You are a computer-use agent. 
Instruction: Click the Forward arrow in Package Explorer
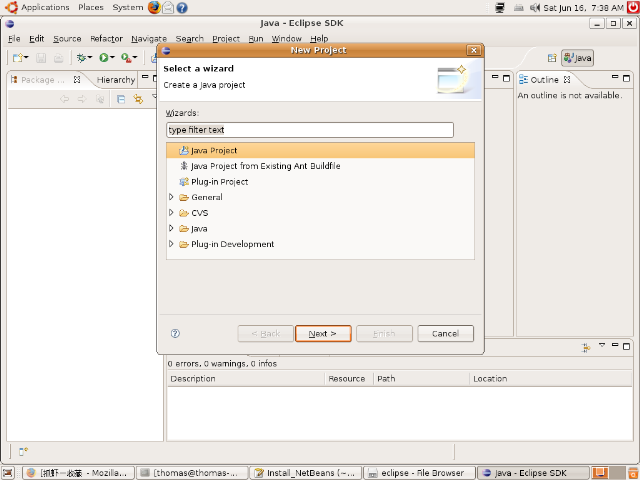pos(82,99)
